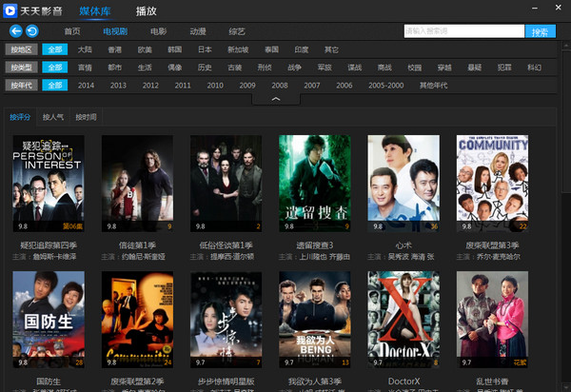Viewport: 571px width, 392px height.
Task: Open the DoctorX title link
Action: (404, 382)
